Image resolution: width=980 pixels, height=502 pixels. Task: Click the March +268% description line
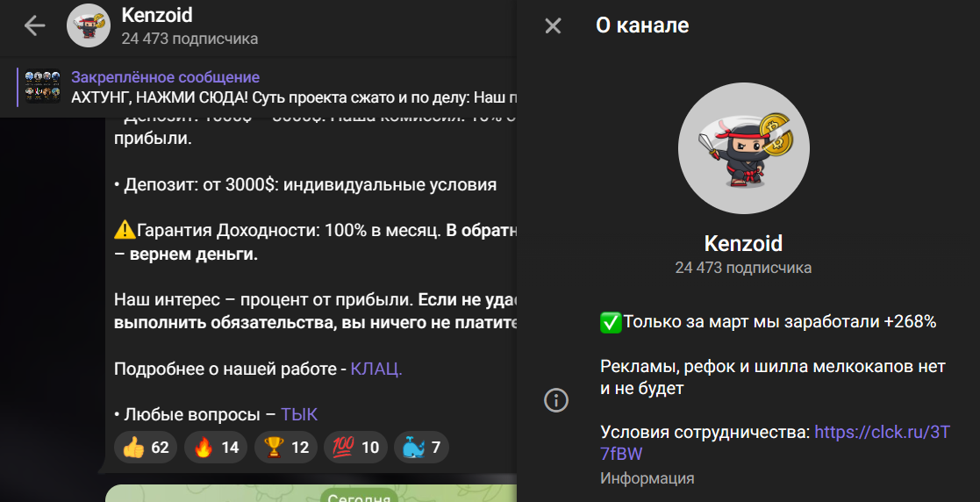769,322
